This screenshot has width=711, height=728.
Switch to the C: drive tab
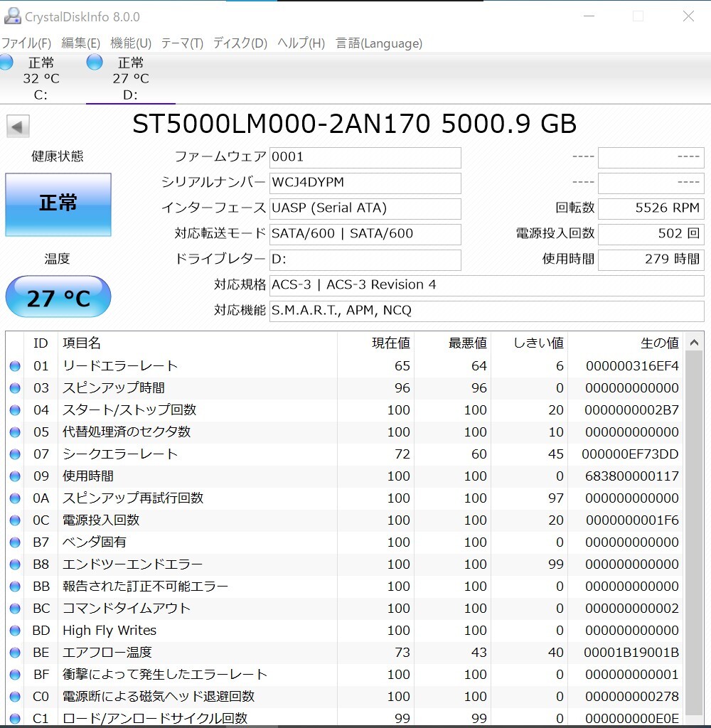(41, 78)
